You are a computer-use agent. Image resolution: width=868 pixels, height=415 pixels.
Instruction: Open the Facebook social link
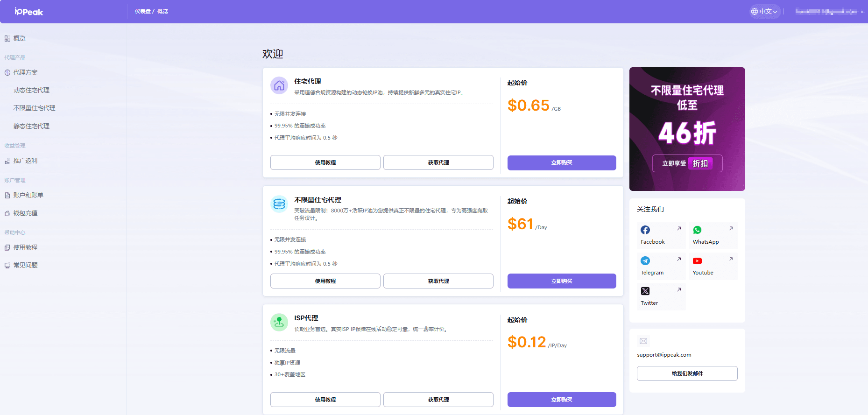661,235
